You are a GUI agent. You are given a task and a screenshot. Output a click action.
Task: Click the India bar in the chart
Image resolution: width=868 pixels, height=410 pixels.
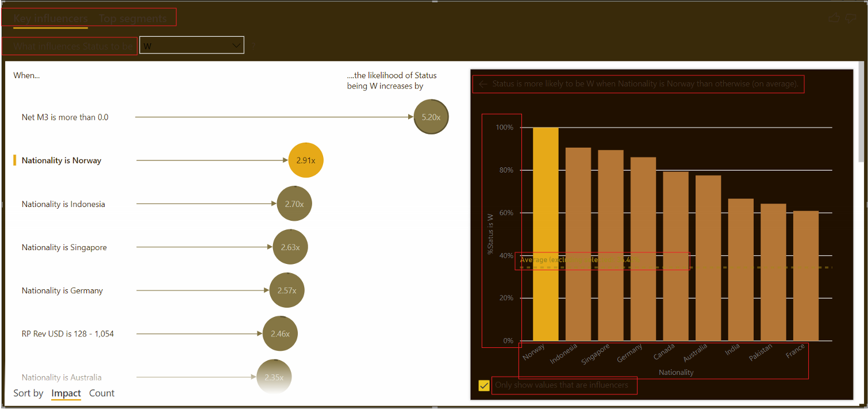740,270
